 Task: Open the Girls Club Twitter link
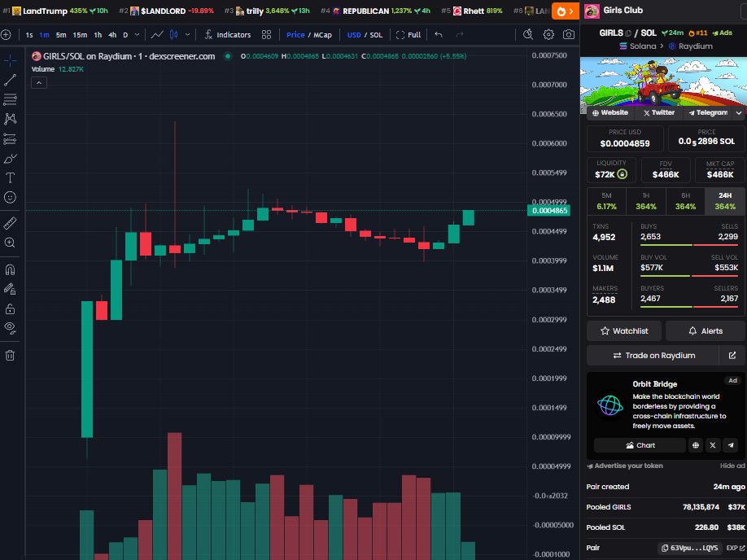[x=658, y=113]
